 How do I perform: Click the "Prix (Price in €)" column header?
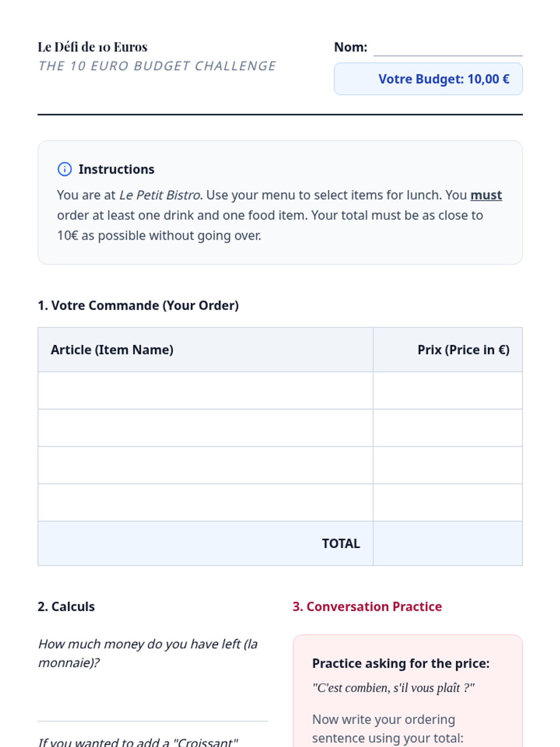point(463,350)
